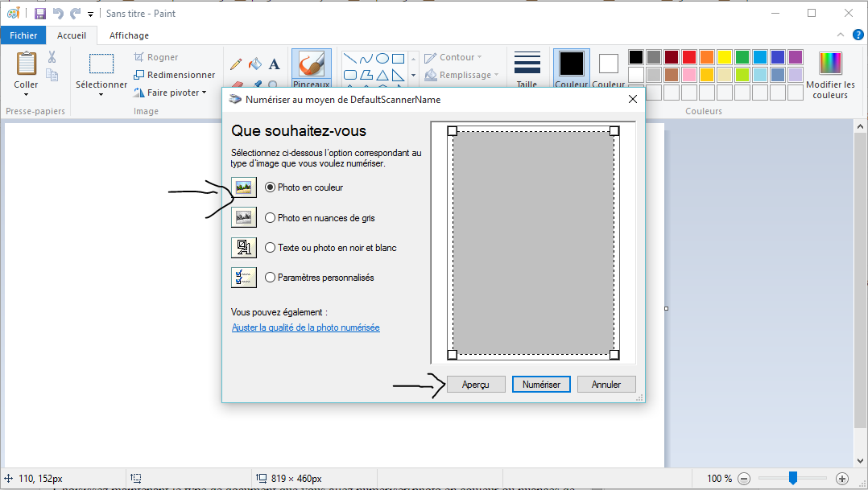
Task: Click the color photo option icon
Action: pos(244,187)
